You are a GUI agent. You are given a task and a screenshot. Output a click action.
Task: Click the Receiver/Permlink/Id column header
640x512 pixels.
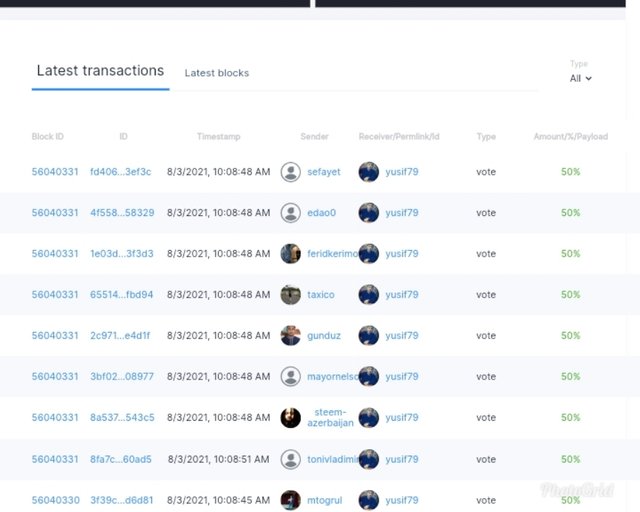399,136
